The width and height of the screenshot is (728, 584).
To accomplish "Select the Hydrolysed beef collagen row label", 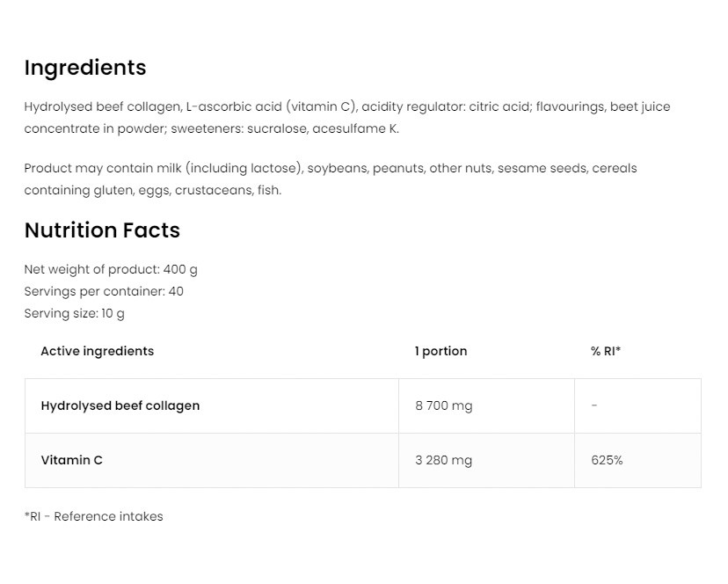I will [120, 405].
